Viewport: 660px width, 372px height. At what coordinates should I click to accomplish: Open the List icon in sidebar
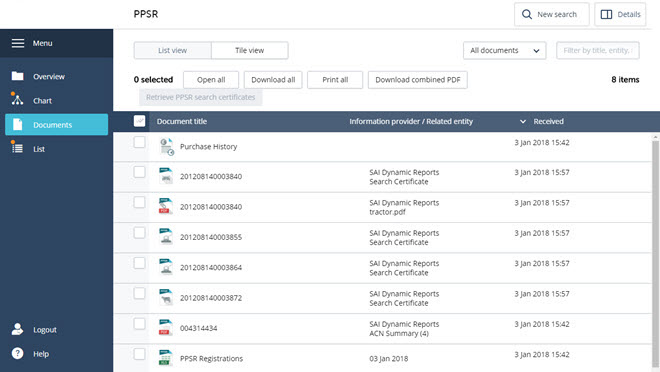coord(17,148)
